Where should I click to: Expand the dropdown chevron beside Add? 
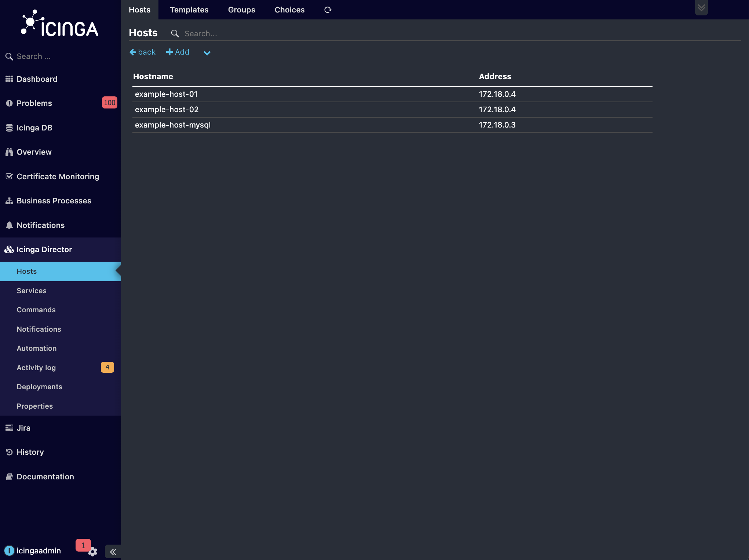pos(207,53)
